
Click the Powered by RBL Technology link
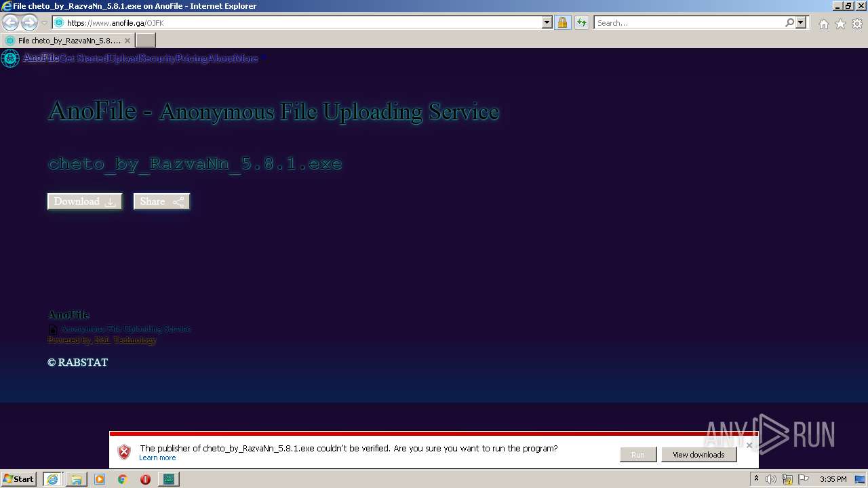[102, 340]
